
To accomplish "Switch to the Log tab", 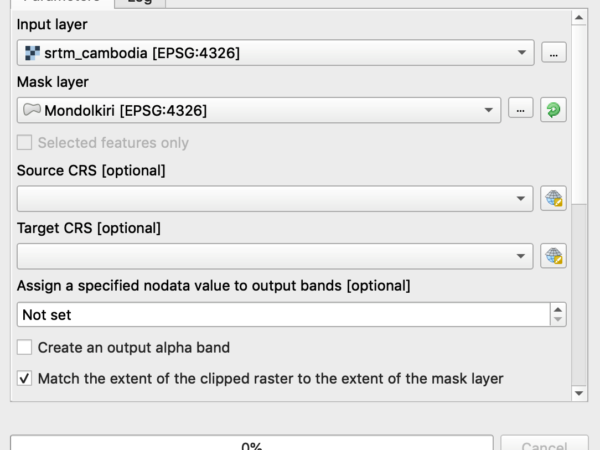I will point(140,2).
